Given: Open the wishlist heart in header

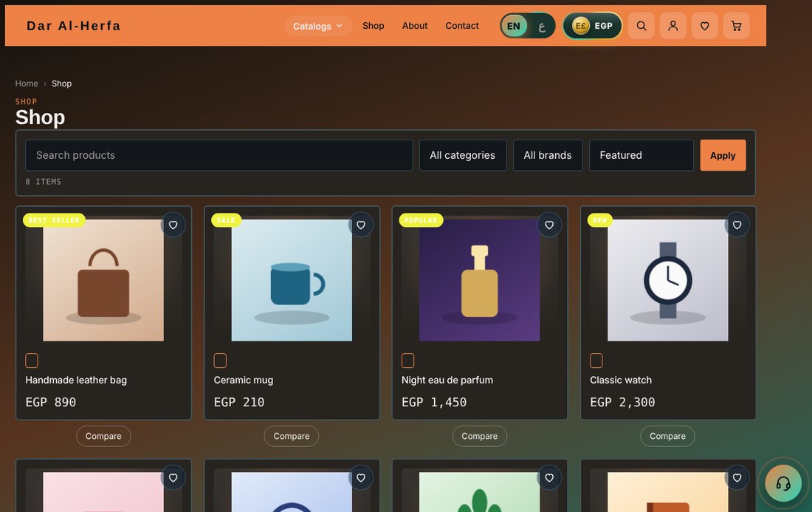Looking at the screenshot, I should (x=704, y=26).
